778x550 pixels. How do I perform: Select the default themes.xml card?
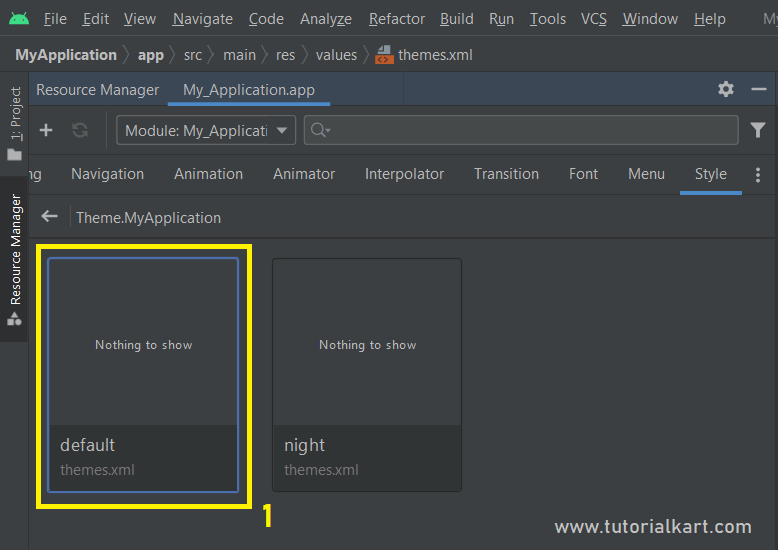[x=143, y=375]
